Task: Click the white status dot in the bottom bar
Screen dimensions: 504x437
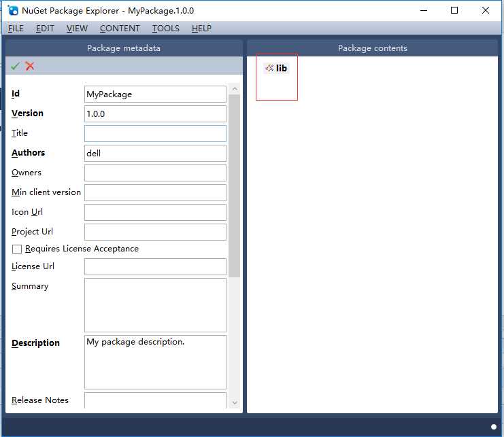Action: [494, 427]
